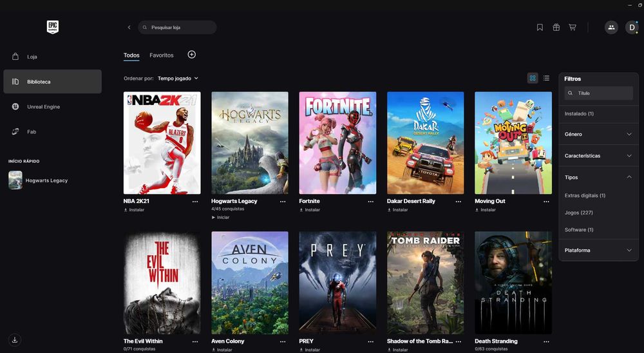Open the gift icon in header
The image size is (644, 353).
556,28
